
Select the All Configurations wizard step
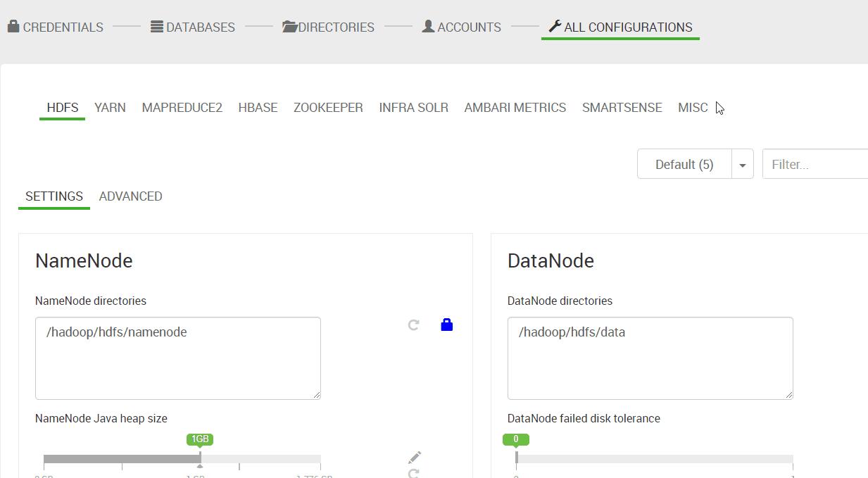coord(620,27)
